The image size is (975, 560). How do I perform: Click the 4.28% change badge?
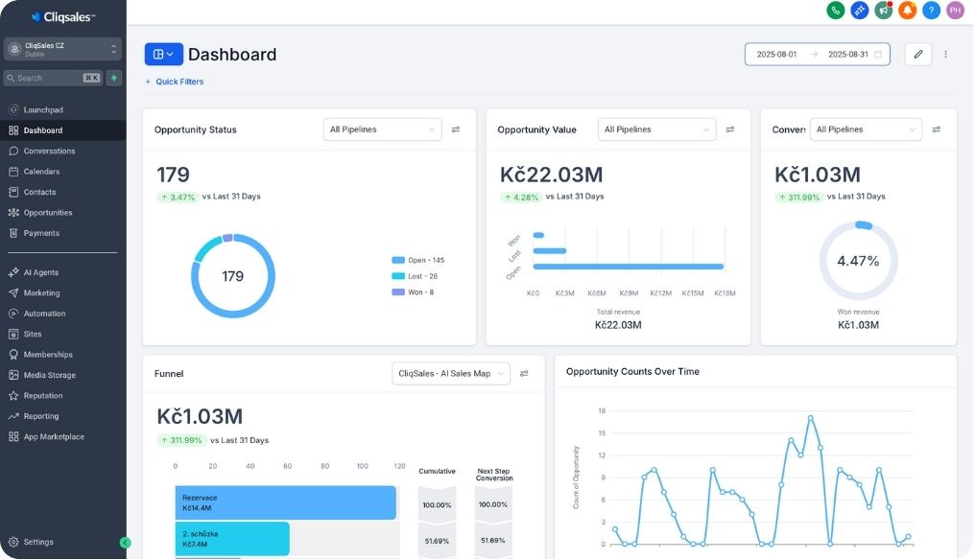(x=520, y=197)
